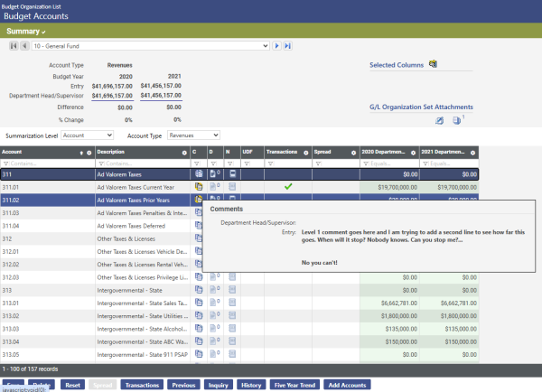Sort by the Account column header
Screen dimensions: 542x392
click(x=18, y=152)
